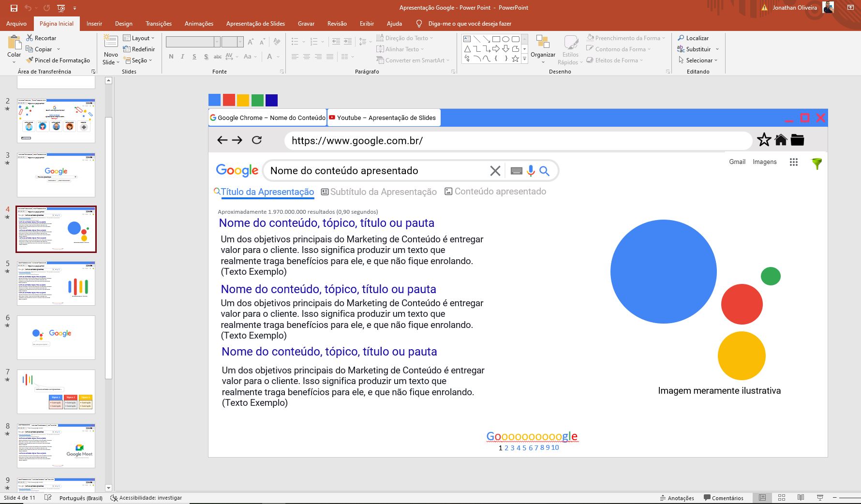Click the Localizar search icon
The image size is (861, 504).
681,38
